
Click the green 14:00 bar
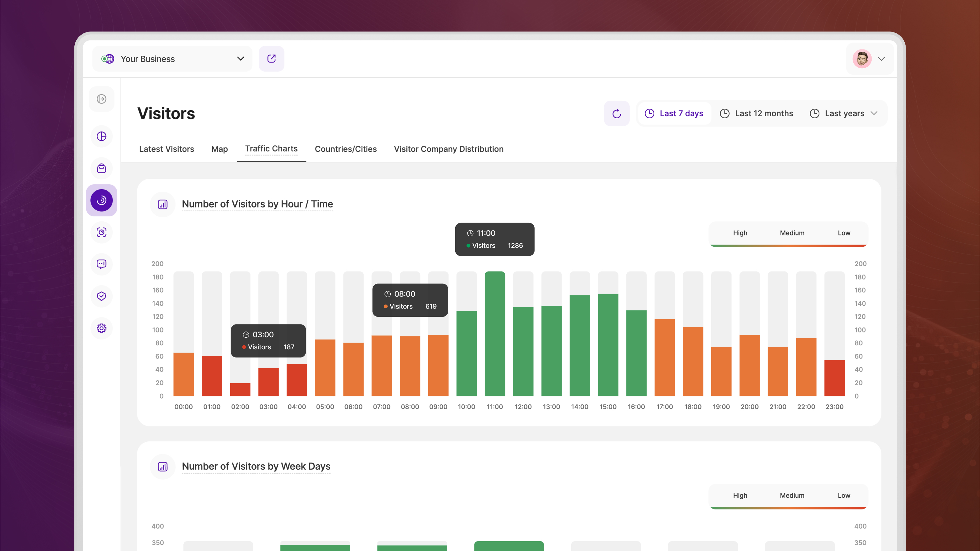(x=580, y=346)
